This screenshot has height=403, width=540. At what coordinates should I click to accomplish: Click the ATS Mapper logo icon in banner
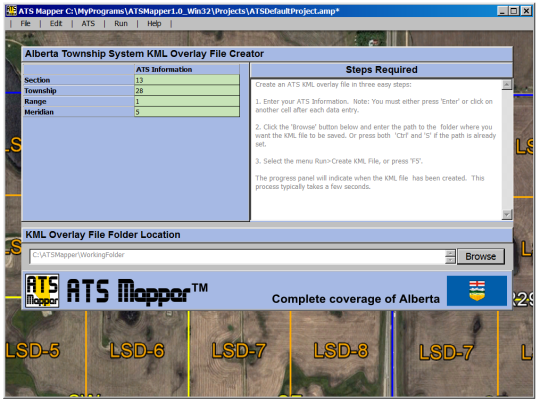click(42, 291)
